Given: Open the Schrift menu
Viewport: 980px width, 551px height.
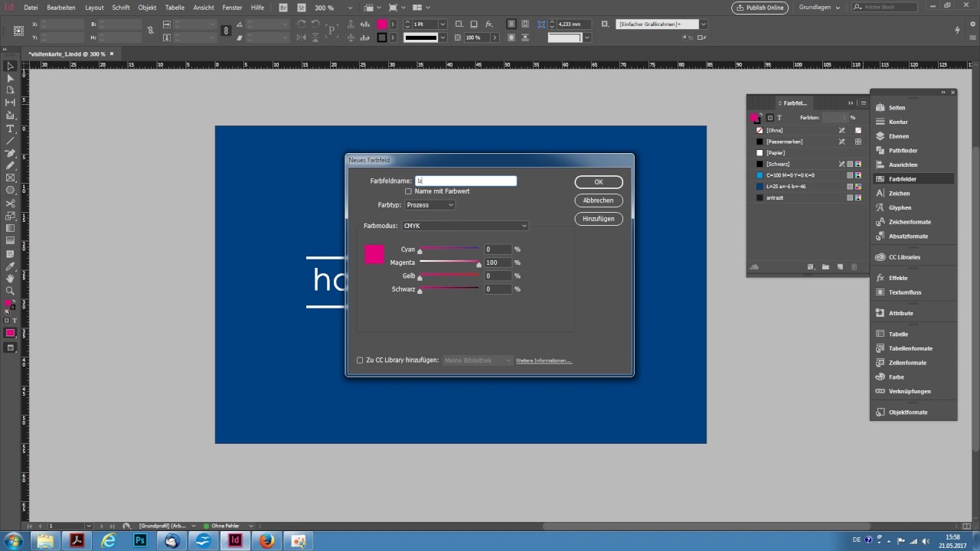Looking at the screenshot, I should coord(121,8).
